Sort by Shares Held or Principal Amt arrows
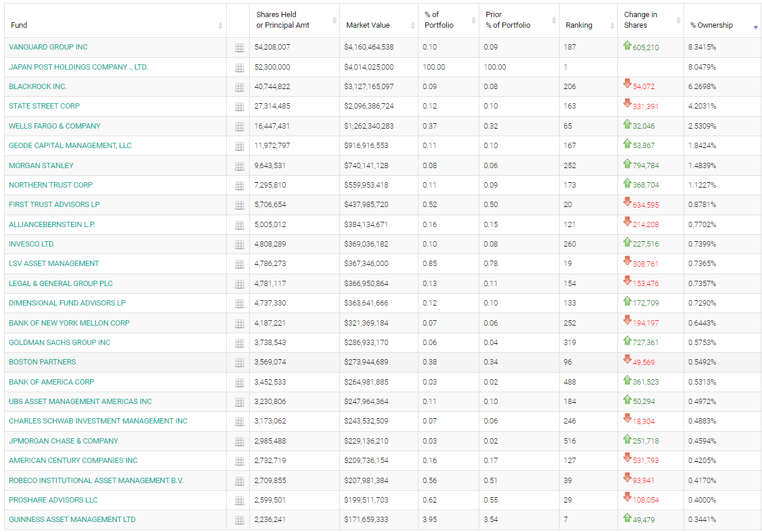 click(335, 21)
